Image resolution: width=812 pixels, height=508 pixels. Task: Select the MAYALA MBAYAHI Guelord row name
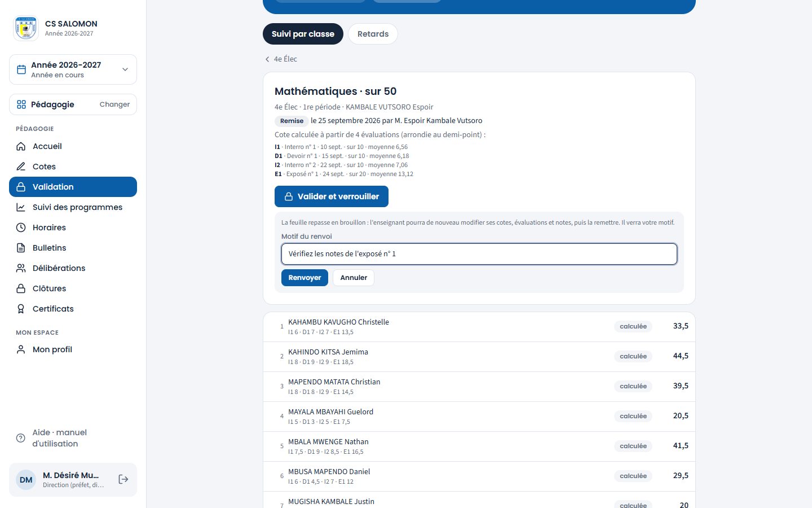331,411
